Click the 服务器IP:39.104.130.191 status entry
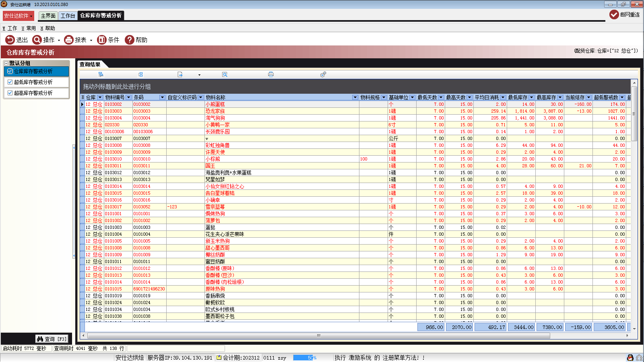 click(180, 358)
